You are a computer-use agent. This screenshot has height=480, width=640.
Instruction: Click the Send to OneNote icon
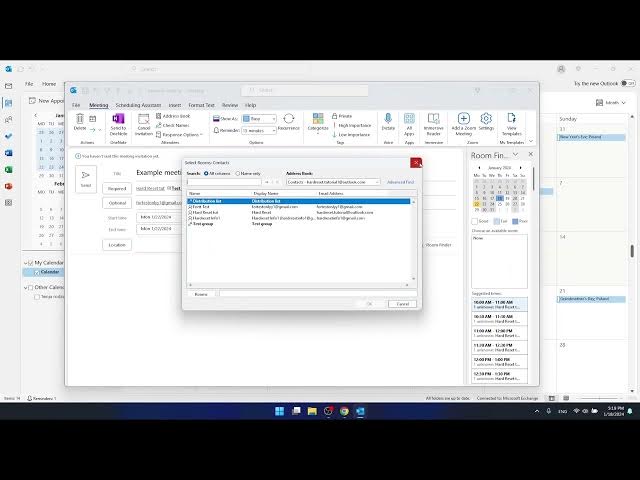(x=118, y=124)
